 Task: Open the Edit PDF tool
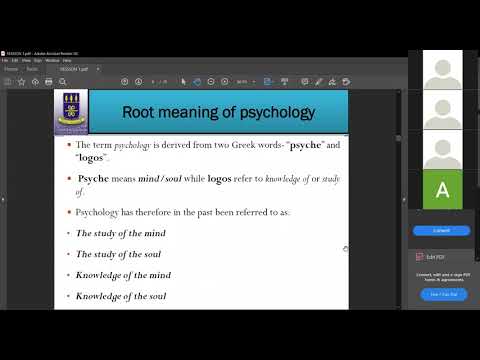430,257
